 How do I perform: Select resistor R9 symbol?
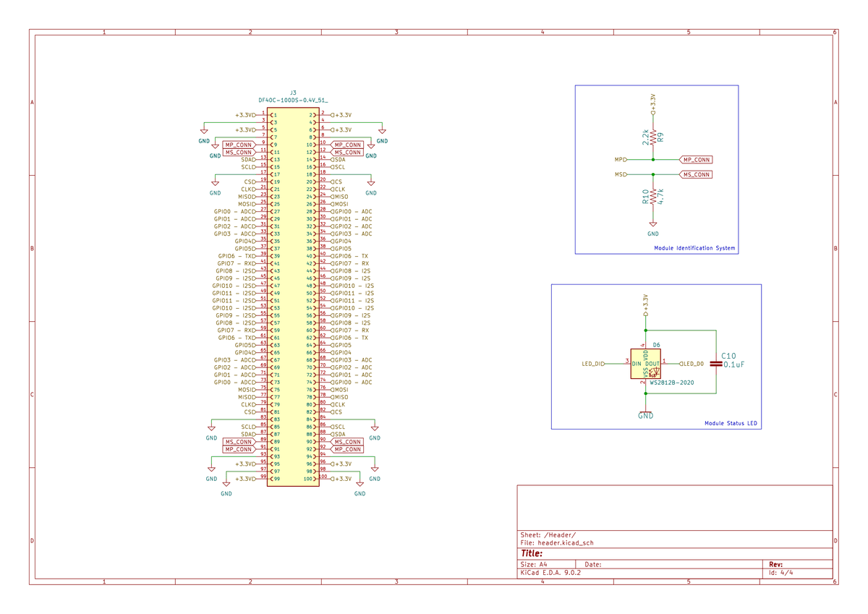[x=653, y=136]
